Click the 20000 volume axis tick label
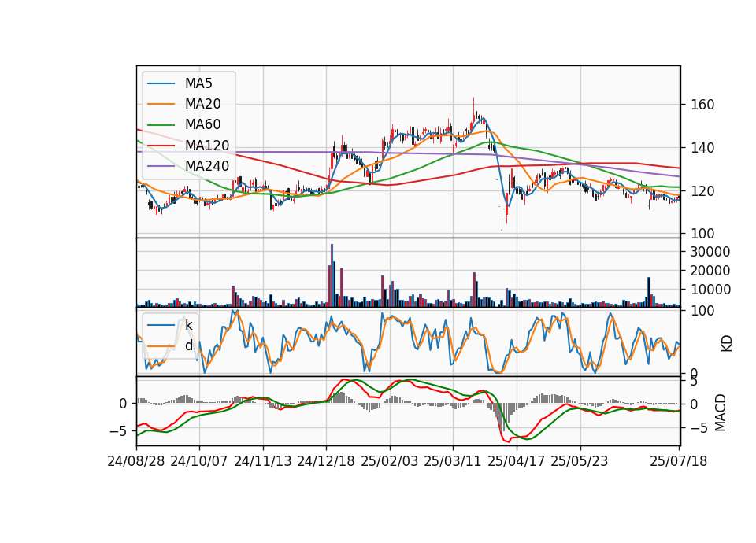Screen dimensions: 756x543 (710, 271)
